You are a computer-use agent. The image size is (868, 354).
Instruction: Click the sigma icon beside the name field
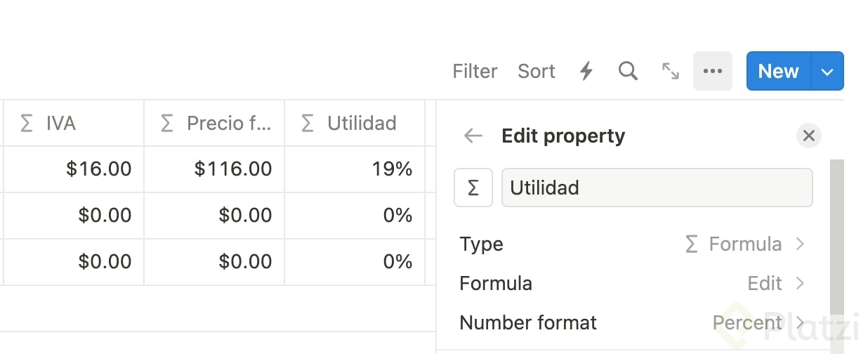point(473,188)
